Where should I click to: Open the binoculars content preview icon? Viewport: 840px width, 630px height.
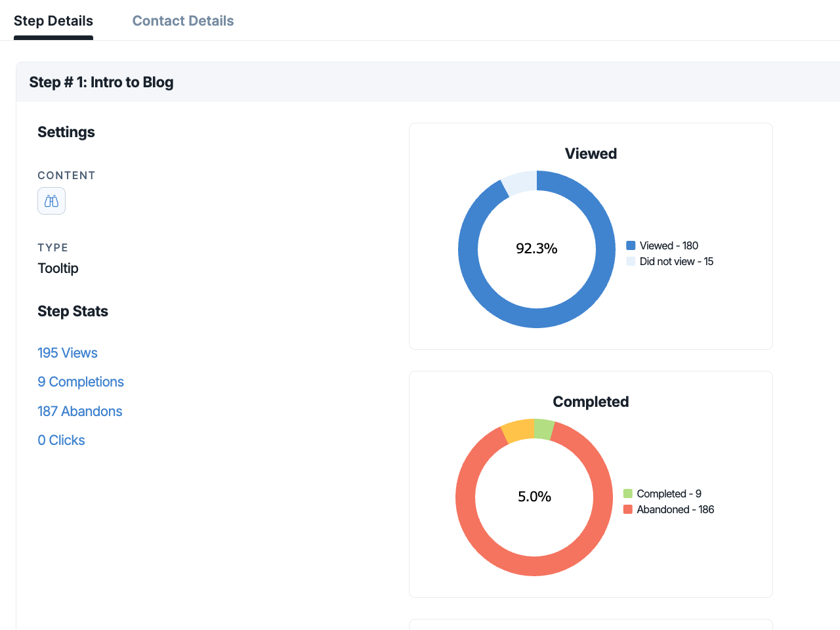51,201
